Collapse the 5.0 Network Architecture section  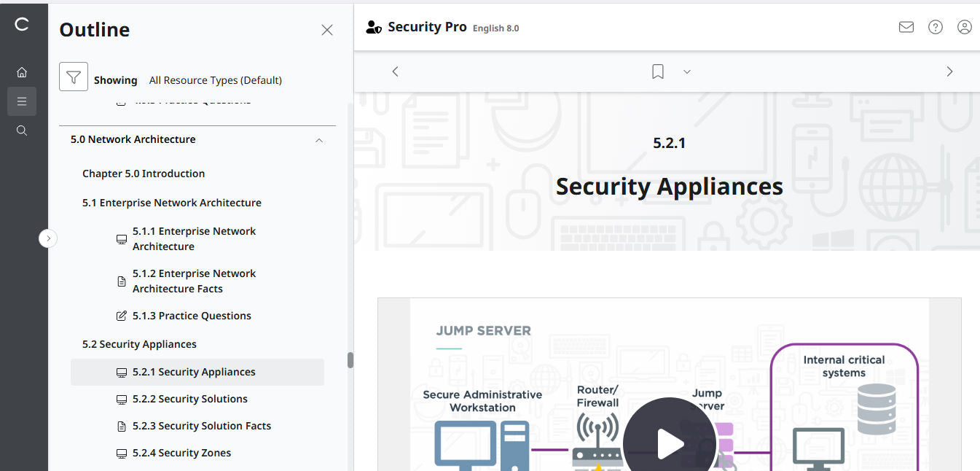click(x=319, y=140)
